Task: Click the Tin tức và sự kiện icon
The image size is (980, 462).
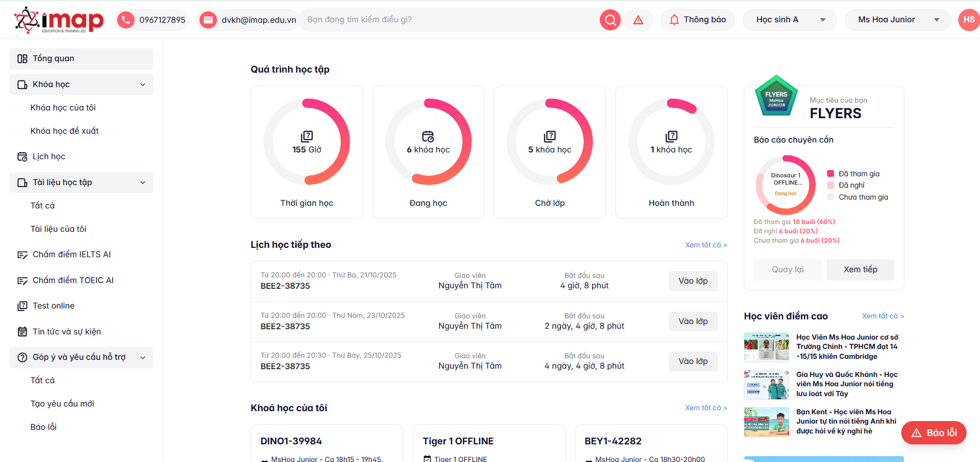Action: (x=22, y=332)
